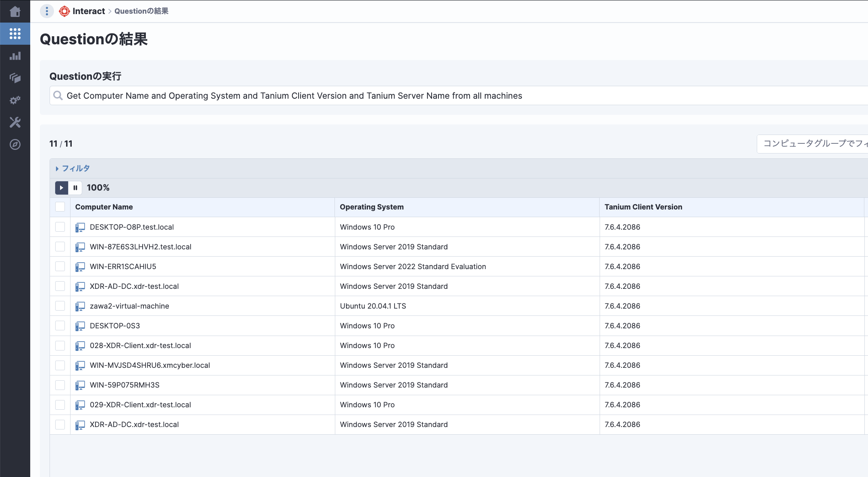Image resolution: width=868 pixels, height=477 pixels.
Task: Click the Questionの結果 breadcrumb
Action: 141,11
